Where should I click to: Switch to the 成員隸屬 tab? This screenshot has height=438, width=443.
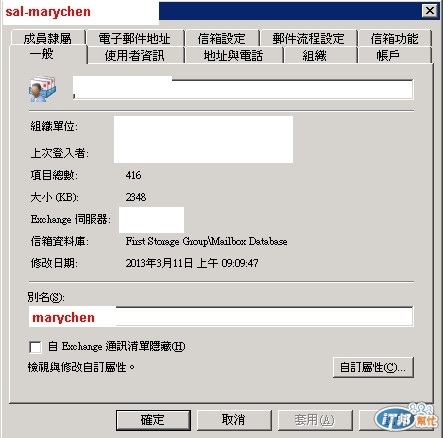(48, 38)
